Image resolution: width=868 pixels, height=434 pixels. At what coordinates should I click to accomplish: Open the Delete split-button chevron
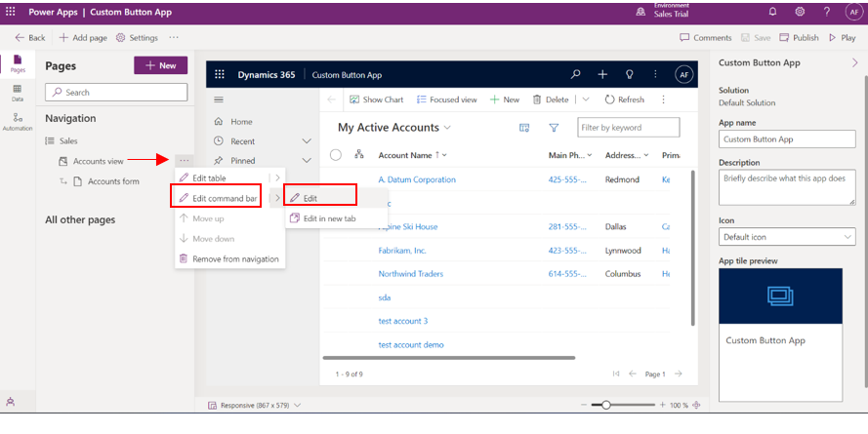coord(586,99)
